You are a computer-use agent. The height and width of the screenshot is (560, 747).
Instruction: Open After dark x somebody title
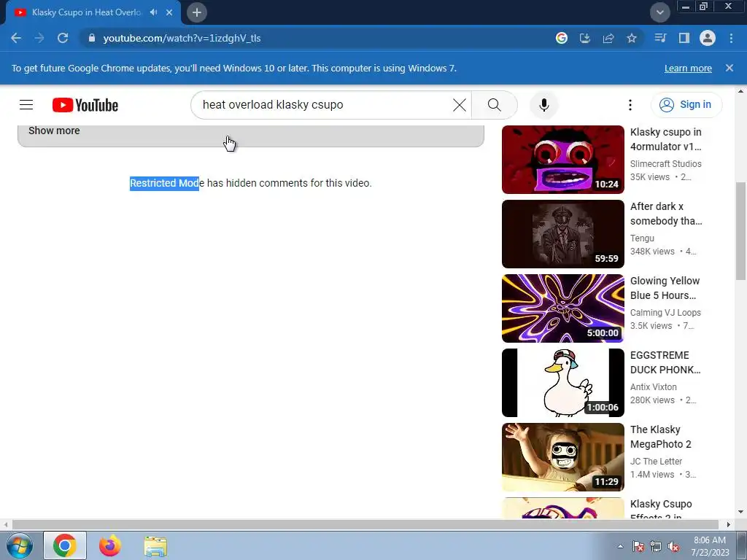pos(665,214)
